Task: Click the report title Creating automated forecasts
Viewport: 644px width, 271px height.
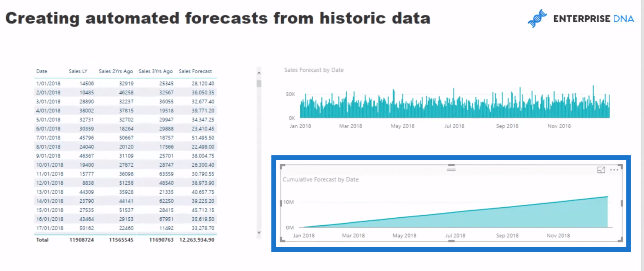Action: tap(218, 18)
